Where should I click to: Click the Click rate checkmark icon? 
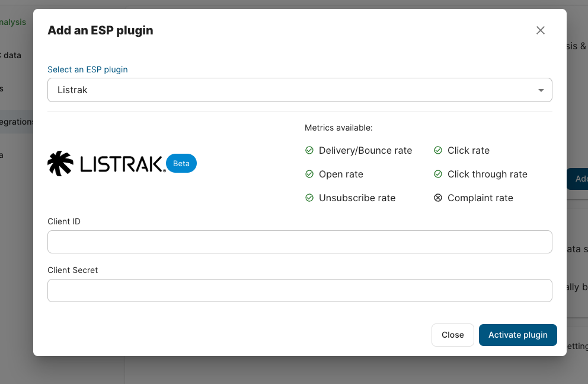click(x=438, y=151)
